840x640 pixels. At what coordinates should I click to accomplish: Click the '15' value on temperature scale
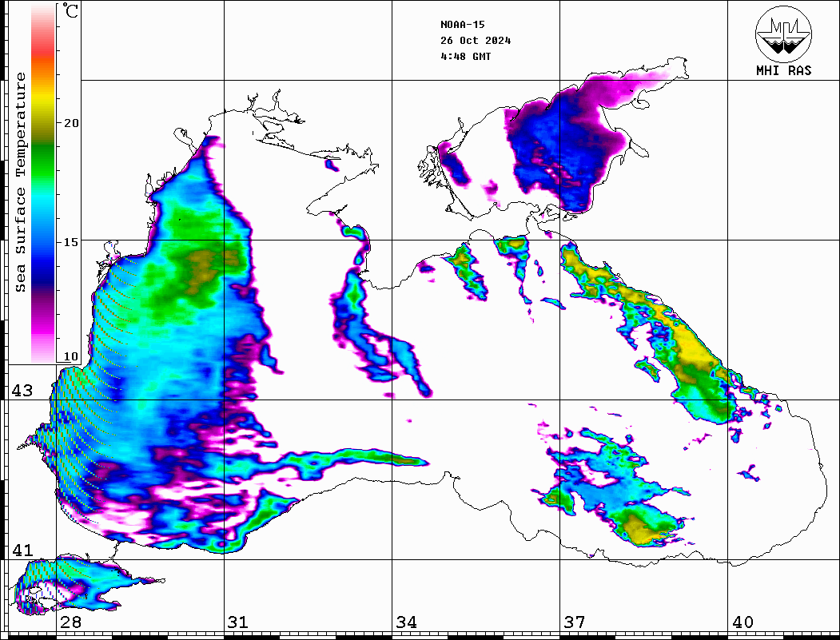pos(71,242)
